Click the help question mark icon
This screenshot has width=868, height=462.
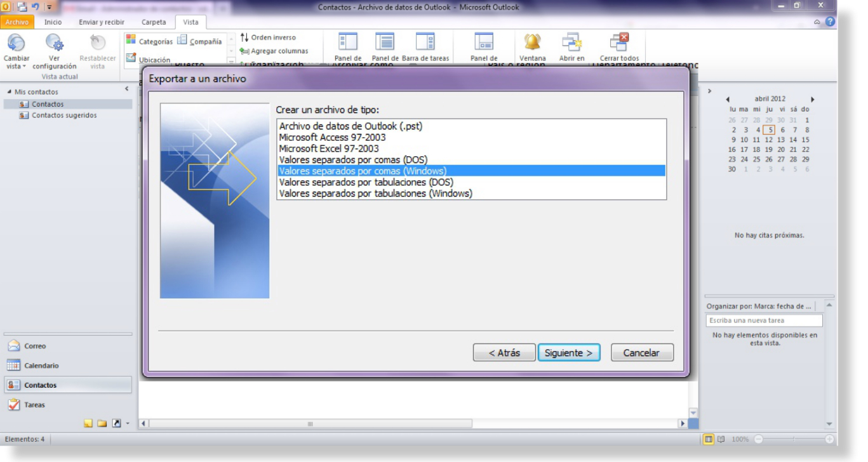[x=830, y=22]
